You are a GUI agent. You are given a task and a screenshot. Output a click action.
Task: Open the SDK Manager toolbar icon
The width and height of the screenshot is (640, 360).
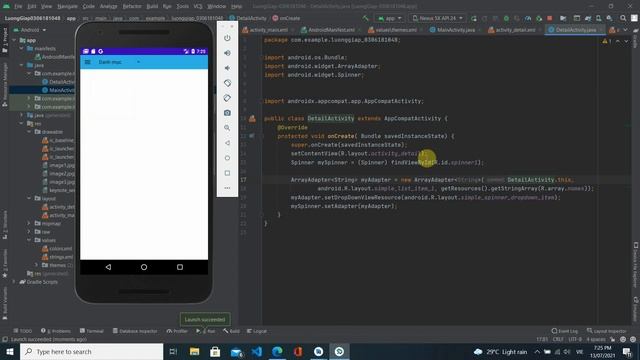coord(609,18)
